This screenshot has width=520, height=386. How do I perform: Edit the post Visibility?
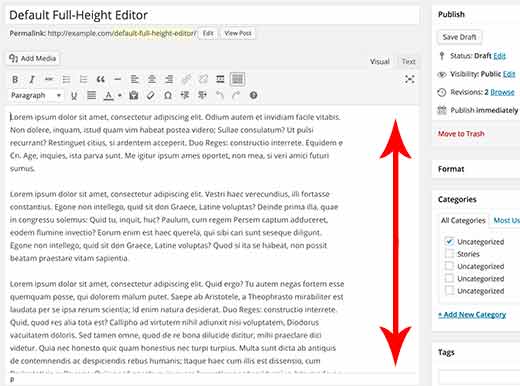509,74
